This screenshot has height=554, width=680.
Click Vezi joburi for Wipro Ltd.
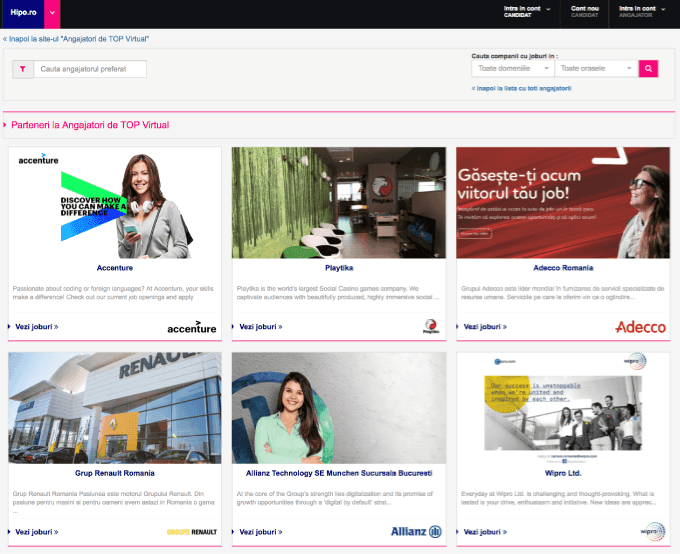[x=485, y=532]
